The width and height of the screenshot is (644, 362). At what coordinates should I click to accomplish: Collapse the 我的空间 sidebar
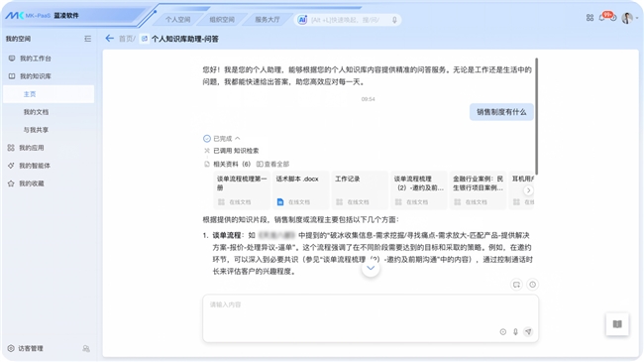[x=87, y=39]
